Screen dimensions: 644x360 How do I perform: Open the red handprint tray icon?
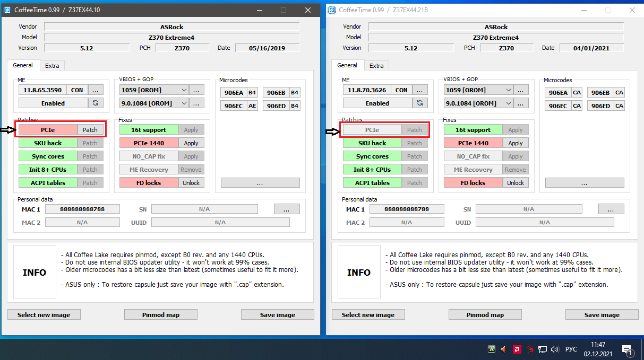530,349
